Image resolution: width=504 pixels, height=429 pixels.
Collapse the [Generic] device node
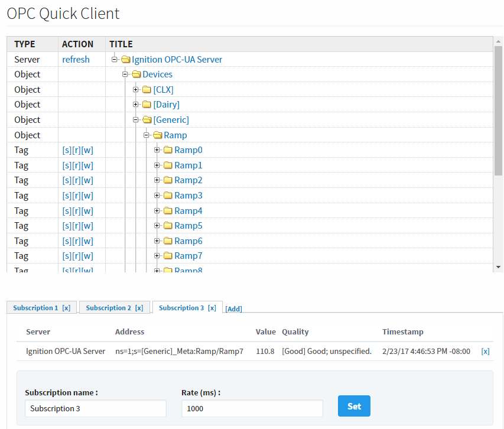tap(136, 120)
